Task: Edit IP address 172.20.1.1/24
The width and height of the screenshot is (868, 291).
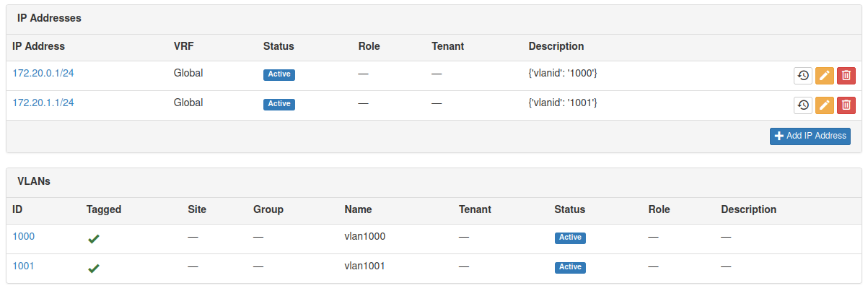Action: pos(825,105)
